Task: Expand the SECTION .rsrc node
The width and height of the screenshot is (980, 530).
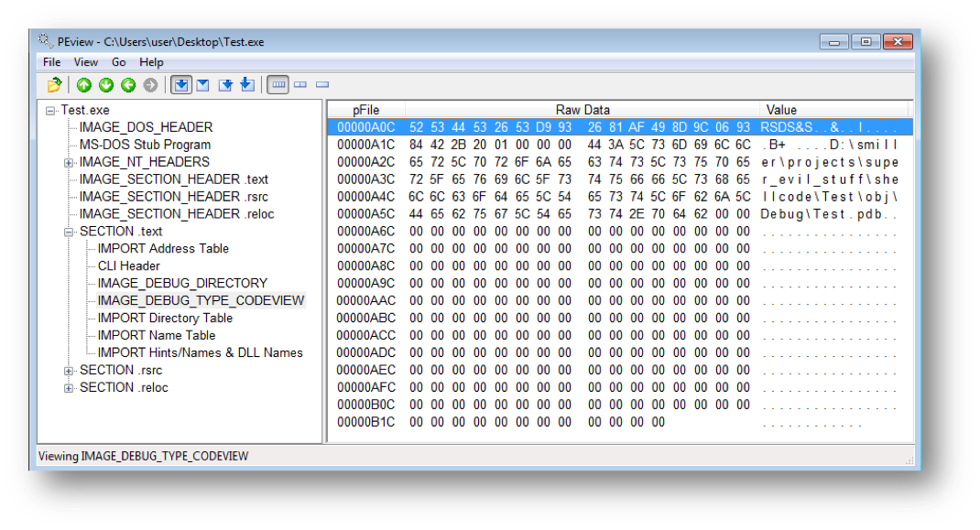Action: (x=68, y=371)
